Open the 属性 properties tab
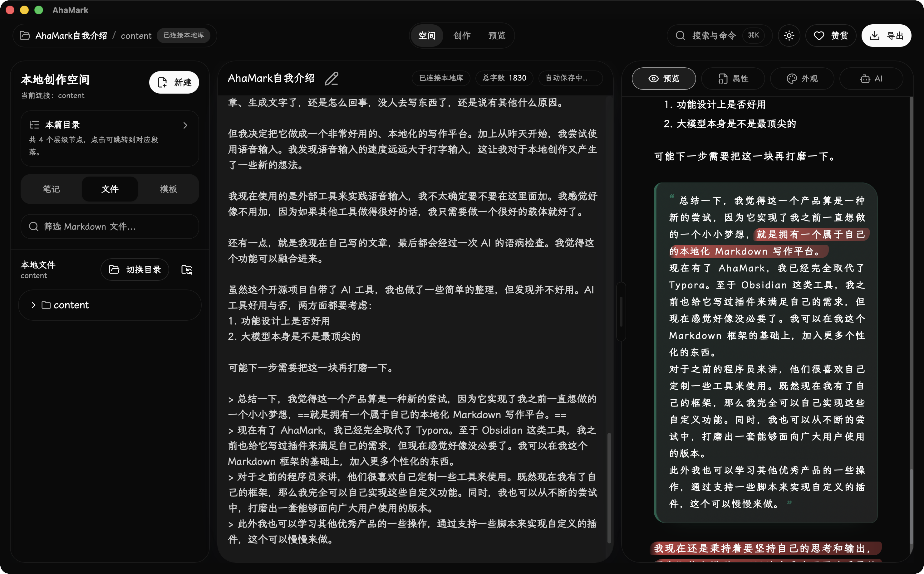This screenshot has width=924, height=574. tap(733, 79)
